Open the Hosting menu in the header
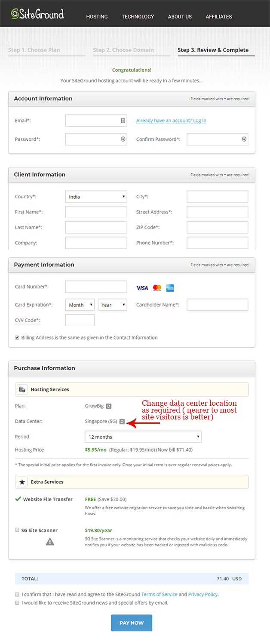The height and width of the screenshot is (644, 270). click(97, 17)
